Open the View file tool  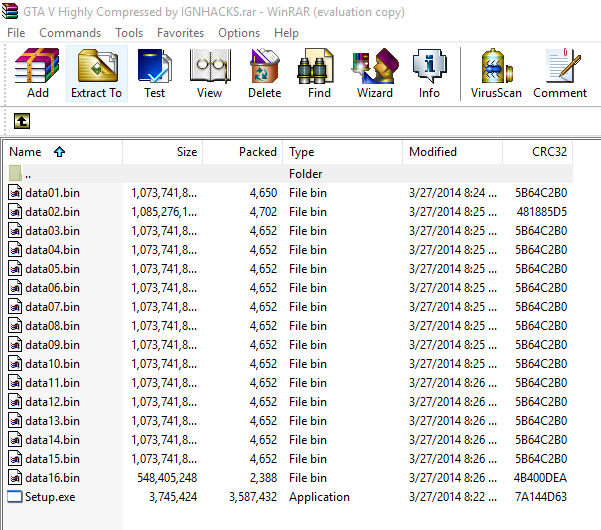pyautogui.click(x=209, y=73)
